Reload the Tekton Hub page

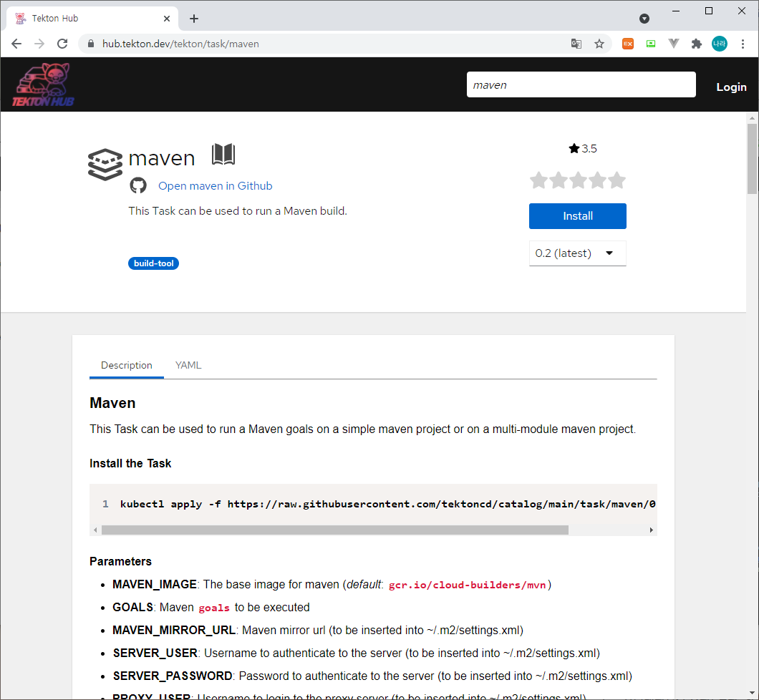click(x=62, y=44)
